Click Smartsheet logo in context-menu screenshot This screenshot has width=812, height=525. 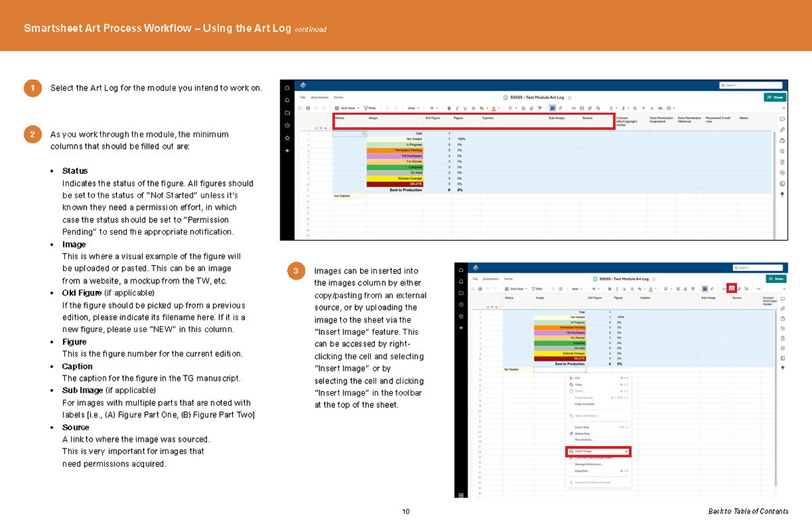tap(475, 268)
